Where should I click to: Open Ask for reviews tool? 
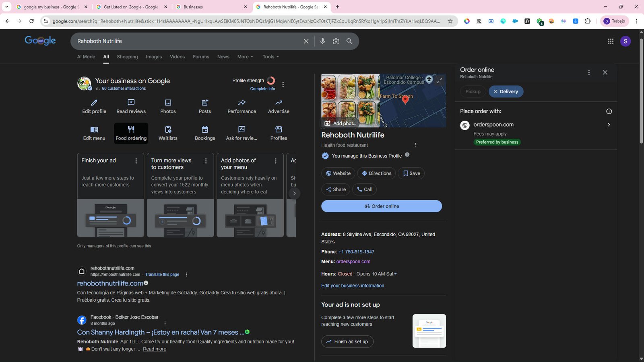click(242, 133)
